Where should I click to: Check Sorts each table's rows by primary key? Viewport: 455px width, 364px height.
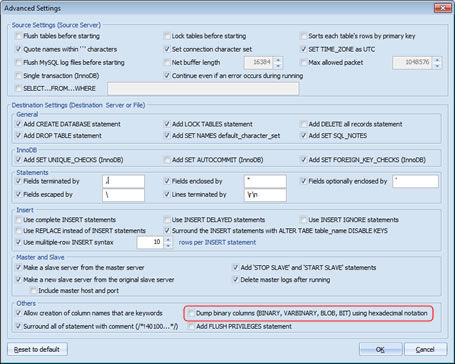(x=303, y=36)
